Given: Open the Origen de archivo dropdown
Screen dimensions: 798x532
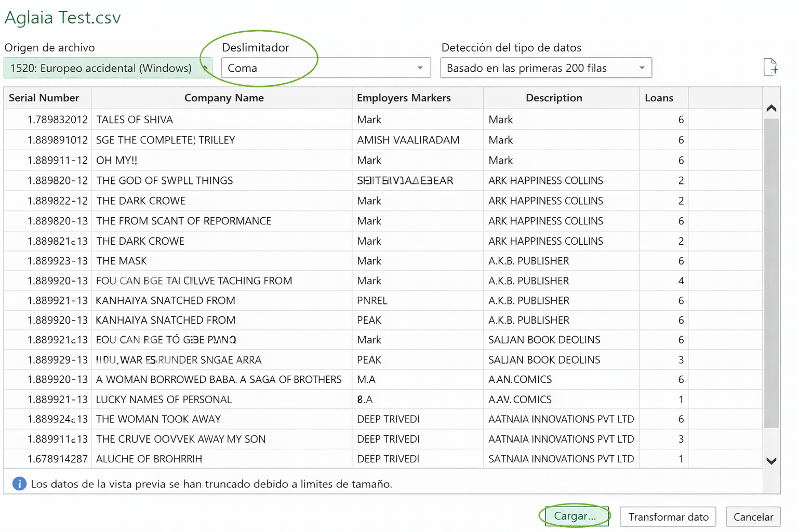Looking at the screenshot, I should [108, 68].
